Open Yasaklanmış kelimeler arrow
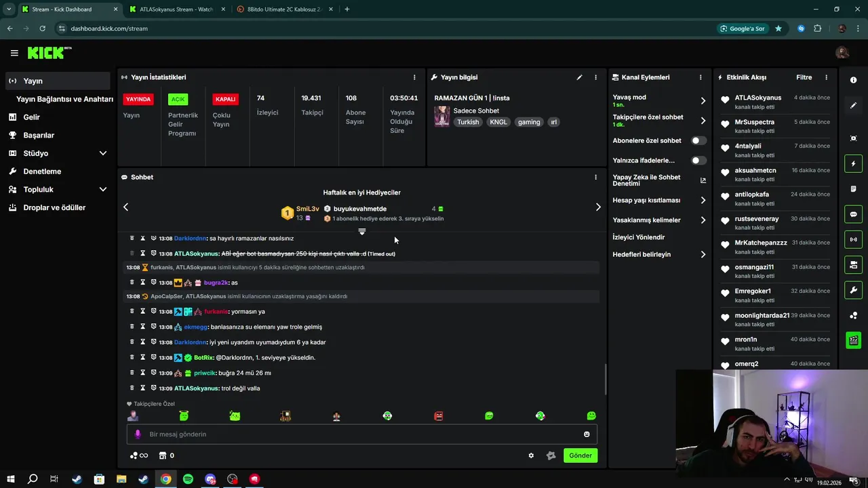 tap(703, 220)
